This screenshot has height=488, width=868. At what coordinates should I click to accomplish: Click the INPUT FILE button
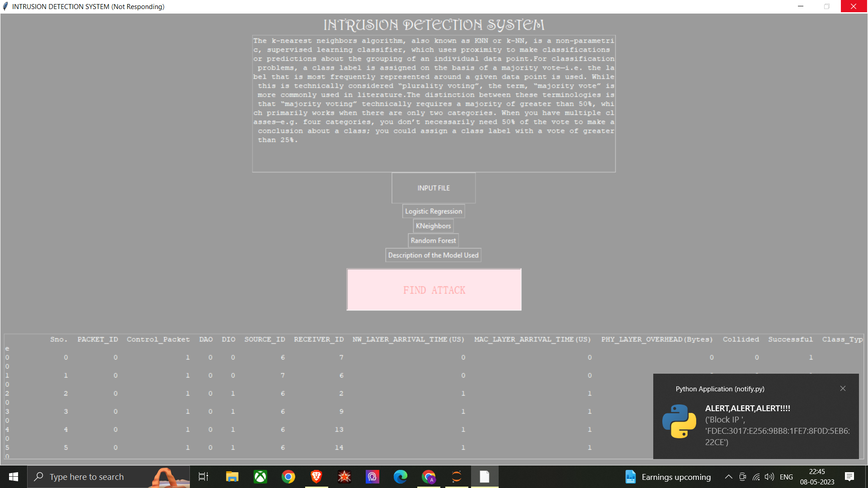click(433, 188)
